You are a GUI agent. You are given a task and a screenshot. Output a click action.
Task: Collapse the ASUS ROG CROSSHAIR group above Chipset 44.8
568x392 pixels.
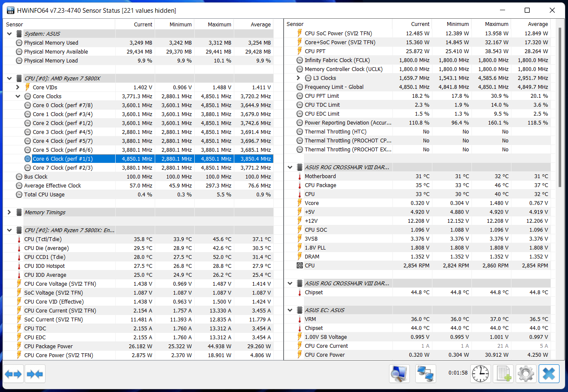(290, 283)
